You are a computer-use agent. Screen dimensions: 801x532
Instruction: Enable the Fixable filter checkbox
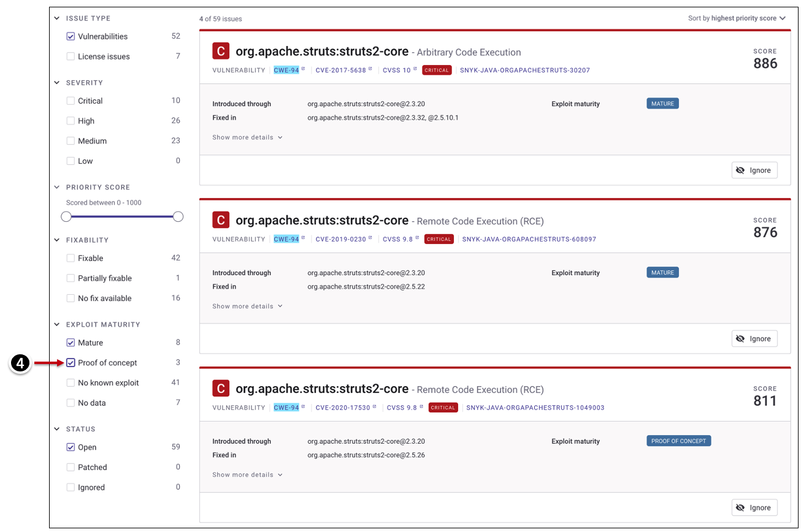[x=71, y=259]
